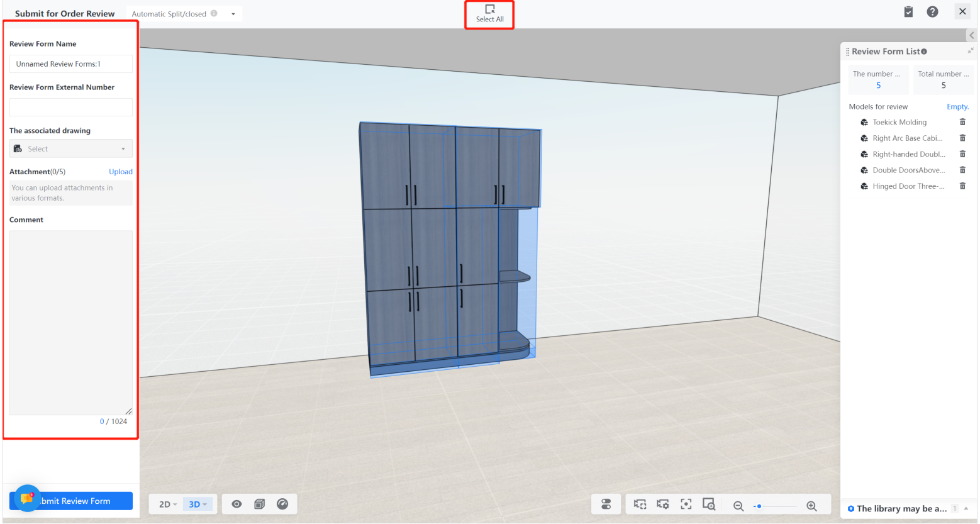This screenshot has width=980, height=524.
Task: Close the Submit for Order Review window
Action: point(962,11)
